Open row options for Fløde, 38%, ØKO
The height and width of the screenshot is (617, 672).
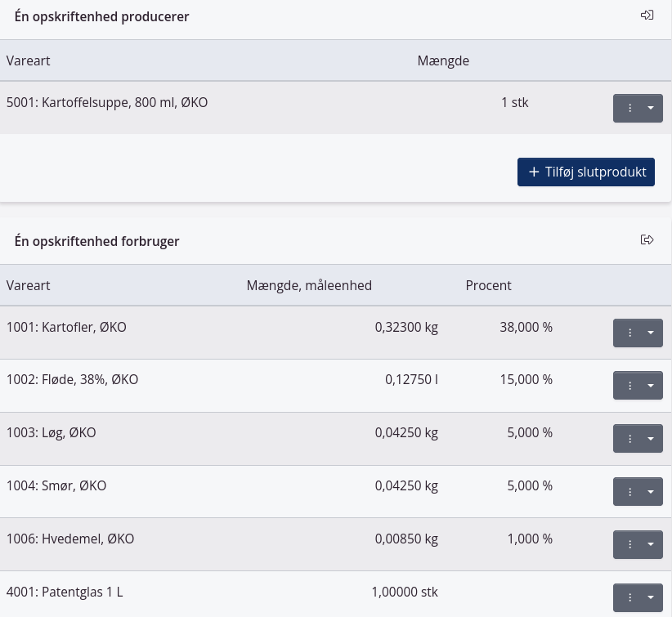tap(638, 386)
